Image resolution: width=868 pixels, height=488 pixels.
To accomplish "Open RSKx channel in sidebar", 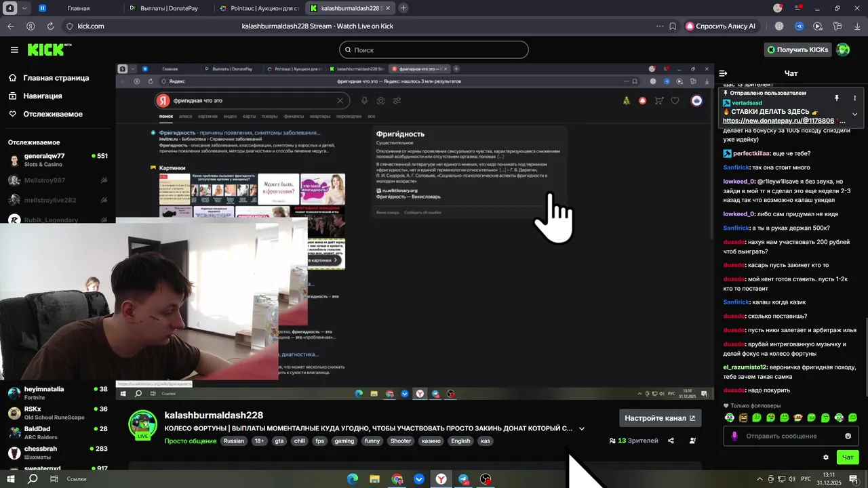I will click(58, 413).
